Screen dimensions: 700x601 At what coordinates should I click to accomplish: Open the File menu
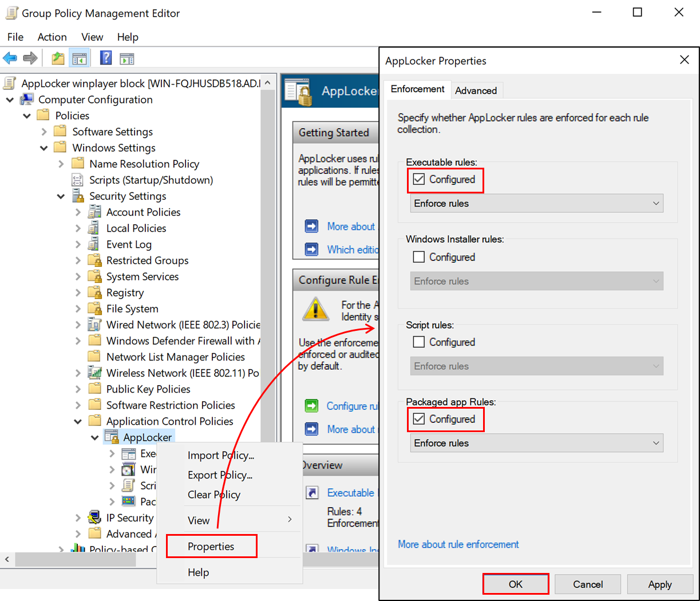point(15,37)
